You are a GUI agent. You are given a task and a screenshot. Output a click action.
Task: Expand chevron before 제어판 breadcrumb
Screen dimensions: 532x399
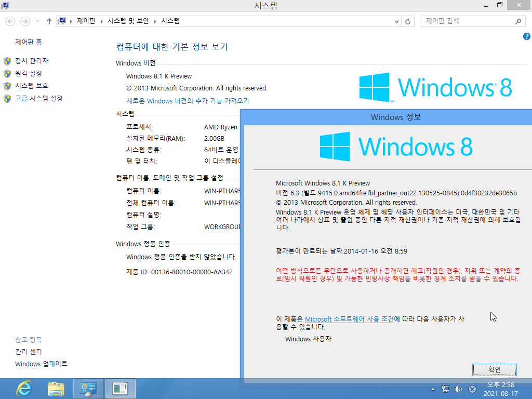71,21
